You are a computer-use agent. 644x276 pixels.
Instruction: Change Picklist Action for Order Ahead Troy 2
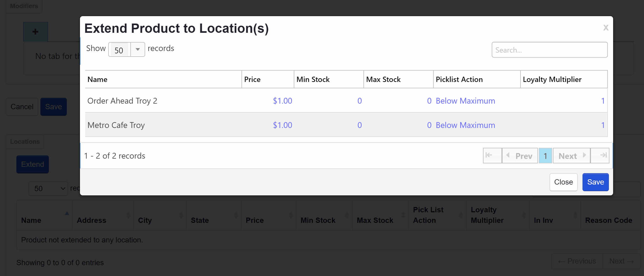[465, 101]
